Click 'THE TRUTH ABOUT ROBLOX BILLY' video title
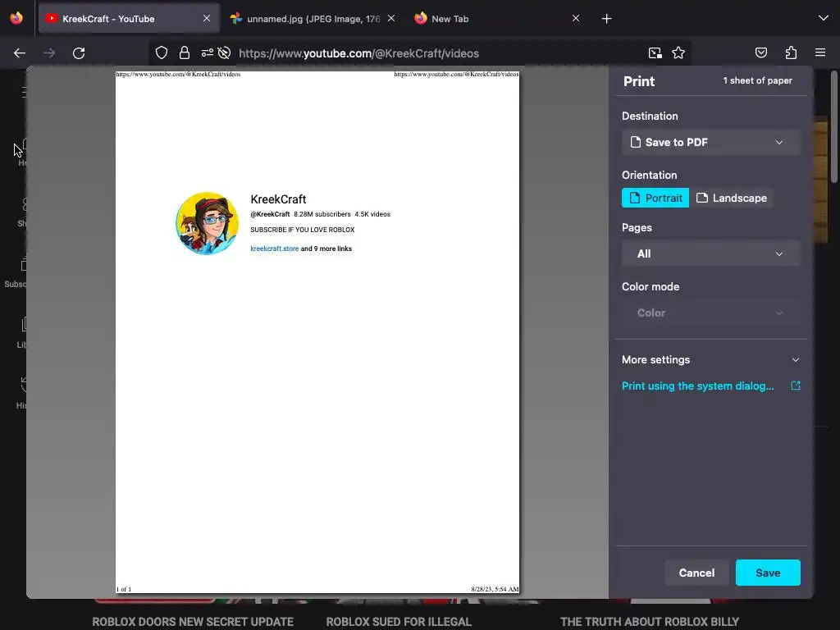 tap(650, 622)
